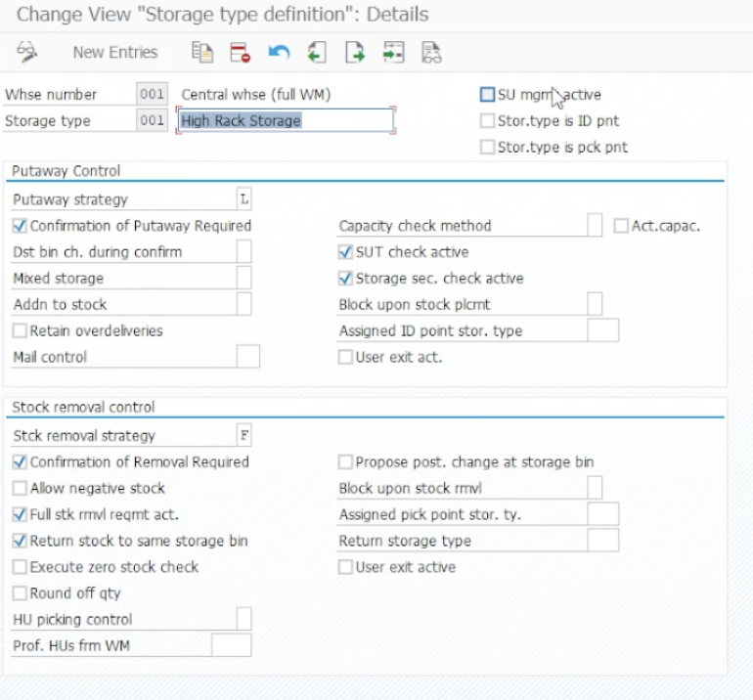Tick the Allow negative stock checkbox
The image size is (753, 700).
point(21,489)
